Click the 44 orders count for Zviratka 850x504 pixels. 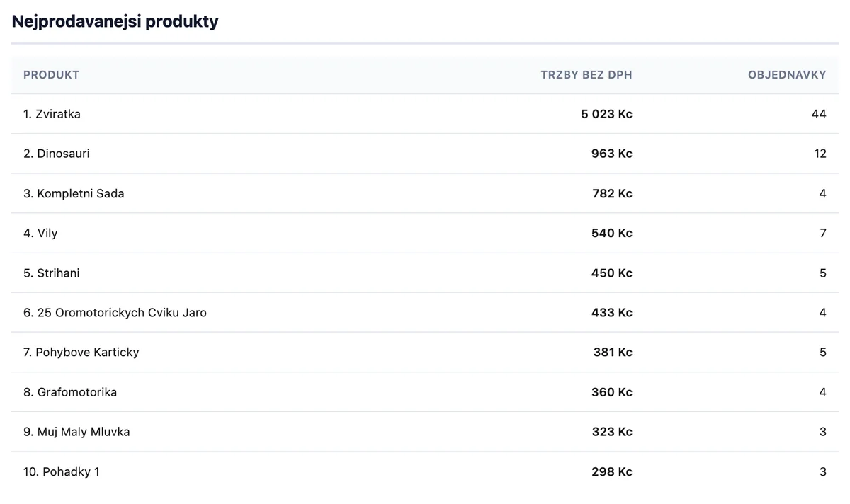[819, 114]
